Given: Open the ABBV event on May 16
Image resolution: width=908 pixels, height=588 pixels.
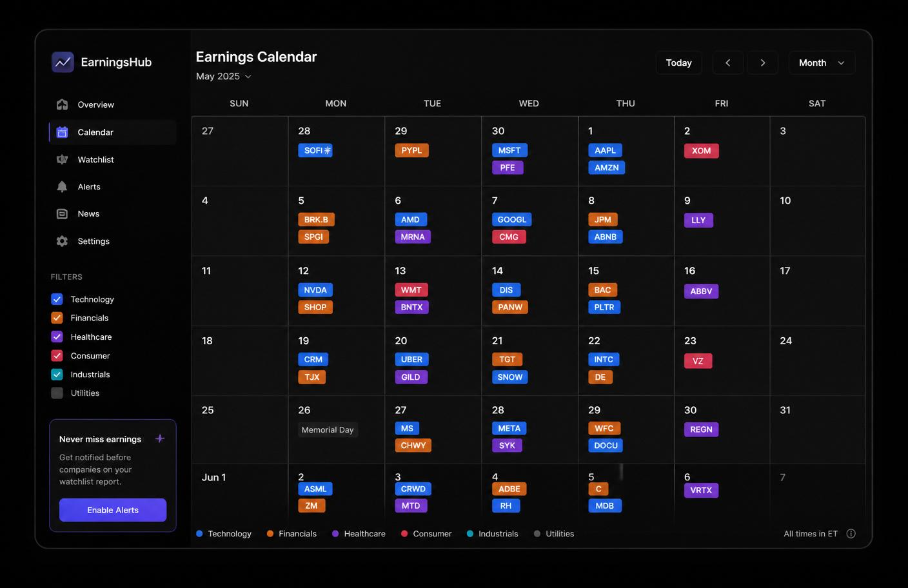Looking at the screenshot, I should click(701, 291).
